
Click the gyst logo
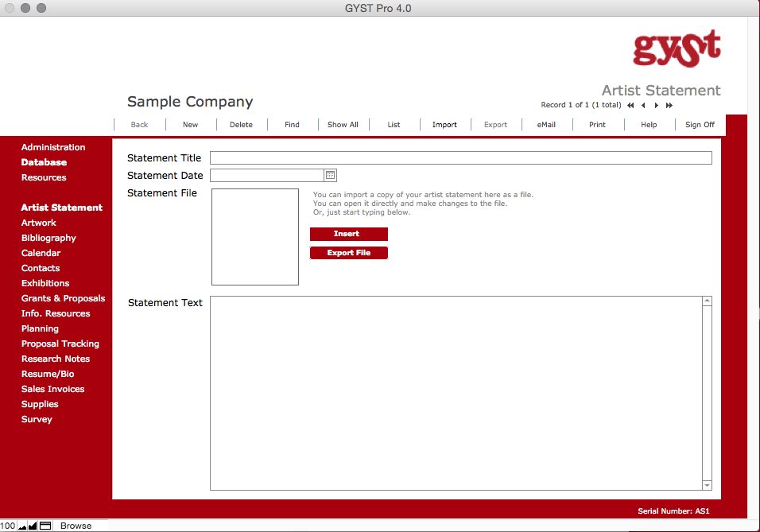(677, 49)
